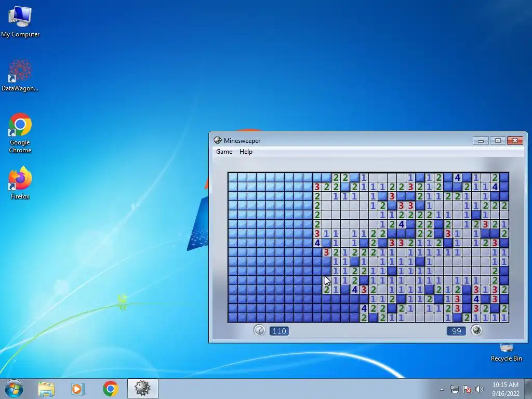Uncover the top-left corner cell of the minefield
This screenshot has height=399, width=532.
pos(233,177)
